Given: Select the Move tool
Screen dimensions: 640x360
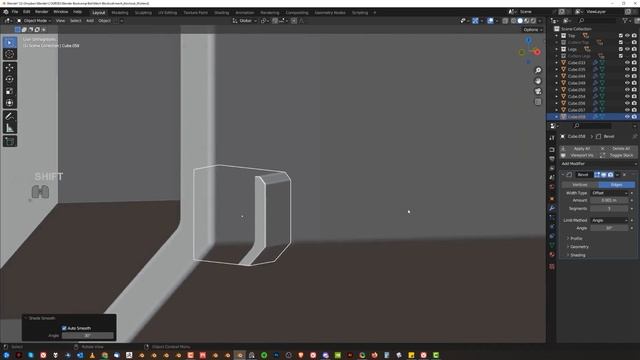Looking at the screenshot, I should [10, 68].
